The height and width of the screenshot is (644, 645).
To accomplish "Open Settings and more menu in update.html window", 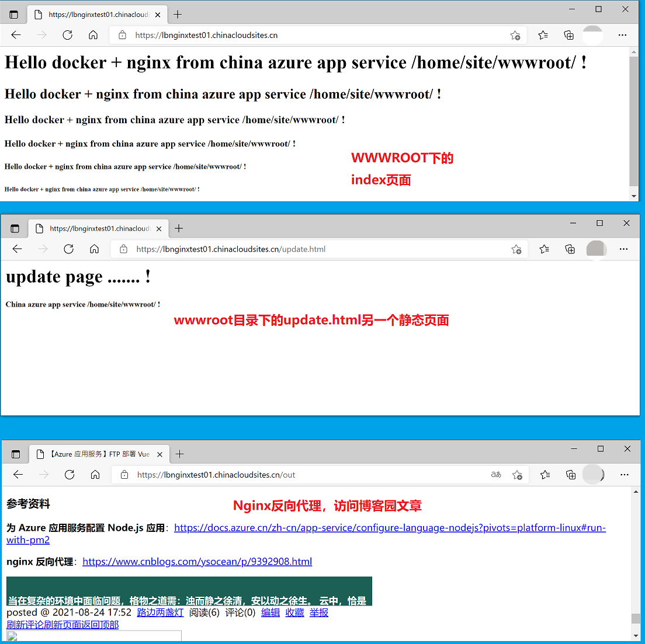I will 623,249.
